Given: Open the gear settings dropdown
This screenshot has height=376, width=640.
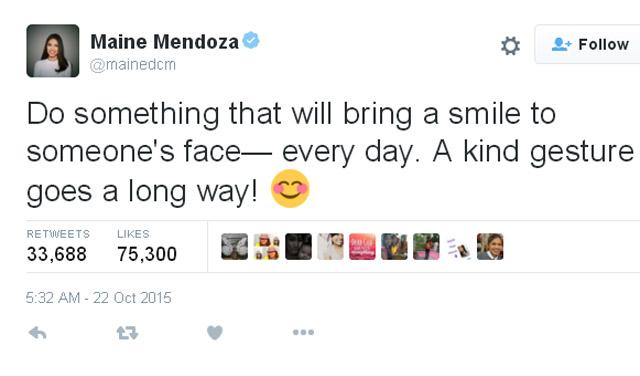Looking at the screenshot, I should pyautogui.click(x=510, y=45).
